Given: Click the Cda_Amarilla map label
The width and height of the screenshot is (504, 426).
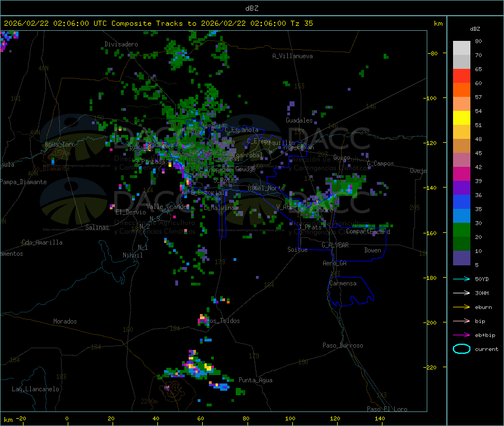Looking at the screenshot, I should 42,242.
